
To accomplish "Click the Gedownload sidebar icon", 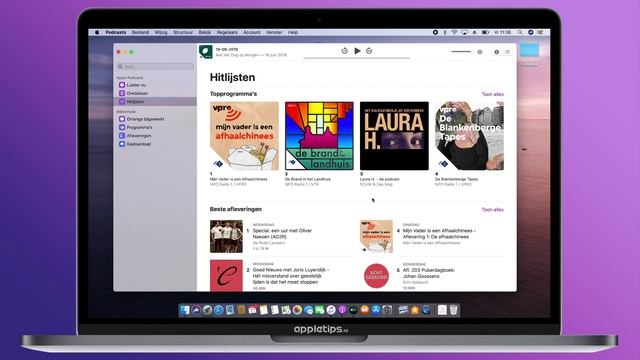I will tap(122, 144).
